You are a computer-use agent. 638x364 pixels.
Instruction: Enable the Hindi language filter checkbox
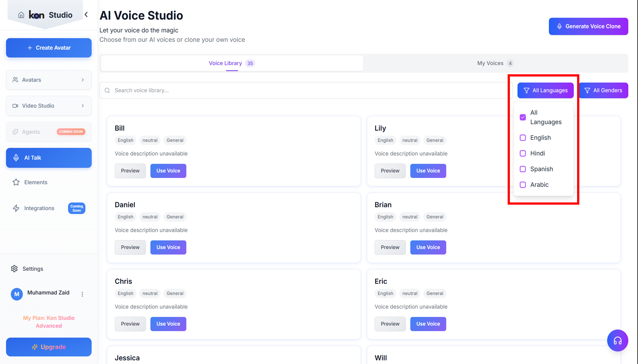[523, 153]
